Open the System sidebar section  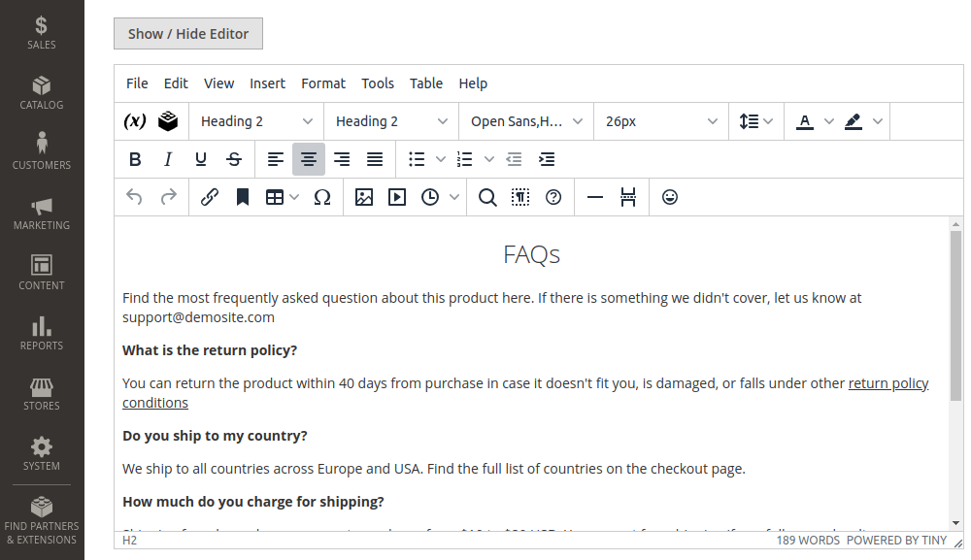(42, 452)
